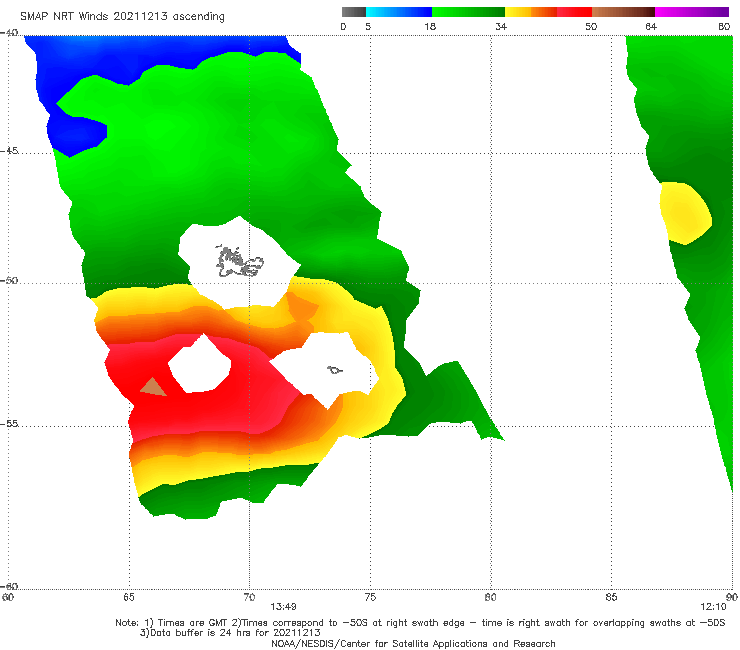740x650 pixels.
Task: Select the yellow-orange segment of the color scale
Action: click(x=531, y=12)
